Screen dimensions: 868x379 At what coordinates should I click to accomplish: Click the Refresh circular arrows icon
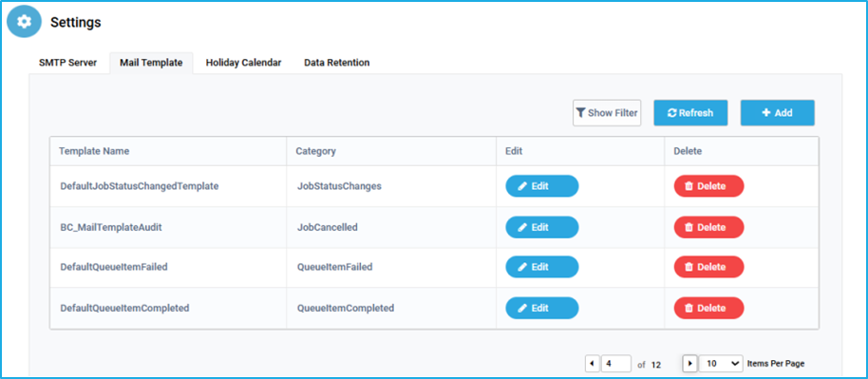point(672,113)
